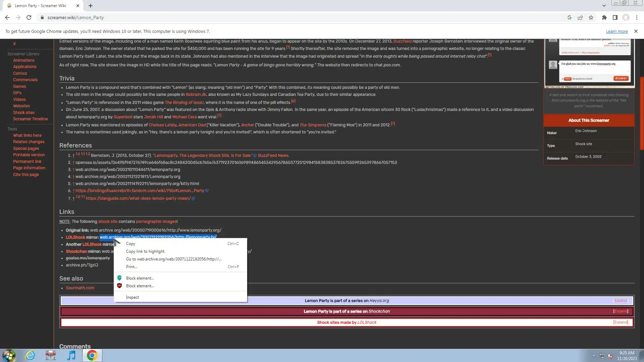Open the tab search dropdown arrow
644x362 pixels.
(x=604, y=6)
